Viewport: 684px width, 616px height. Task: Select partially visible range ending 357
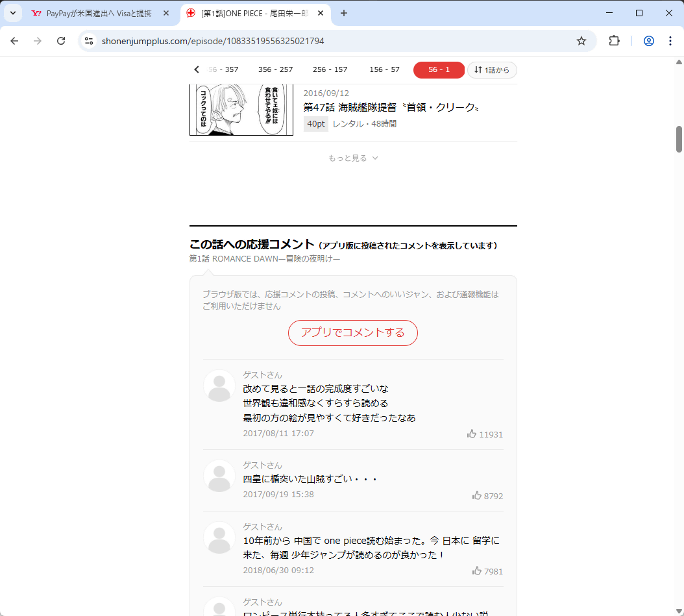click(x=223, y=69)
